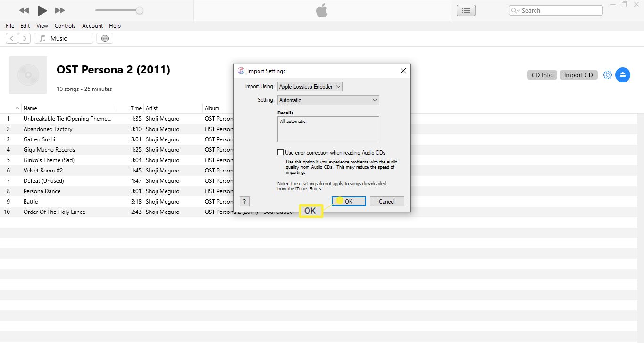Open the Account menu
This screenshot has height=343, width=644.
coord(92,26)
